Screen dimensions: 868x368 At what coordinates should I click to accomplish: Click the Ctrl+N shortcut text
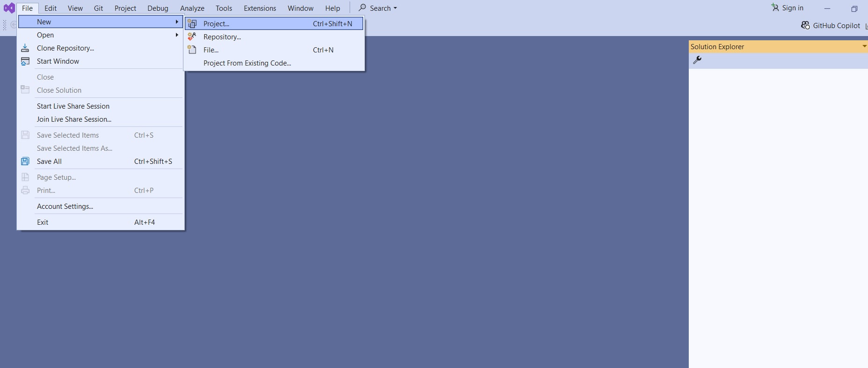323,50
